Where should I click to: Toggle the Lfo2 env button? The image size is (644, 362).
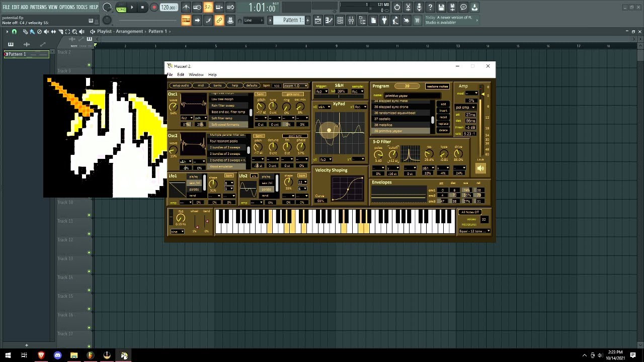tap(254, 176)
